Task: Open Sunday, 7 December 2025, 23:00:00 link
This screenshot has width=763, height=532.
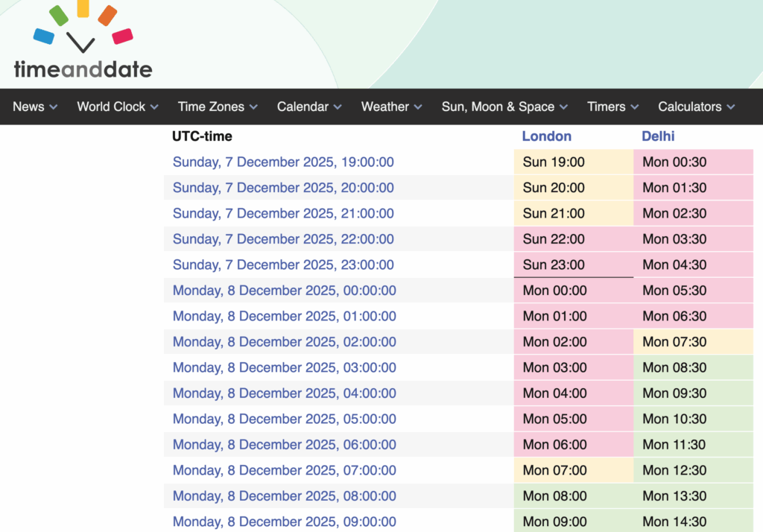Action: click(x=283, y=265)
